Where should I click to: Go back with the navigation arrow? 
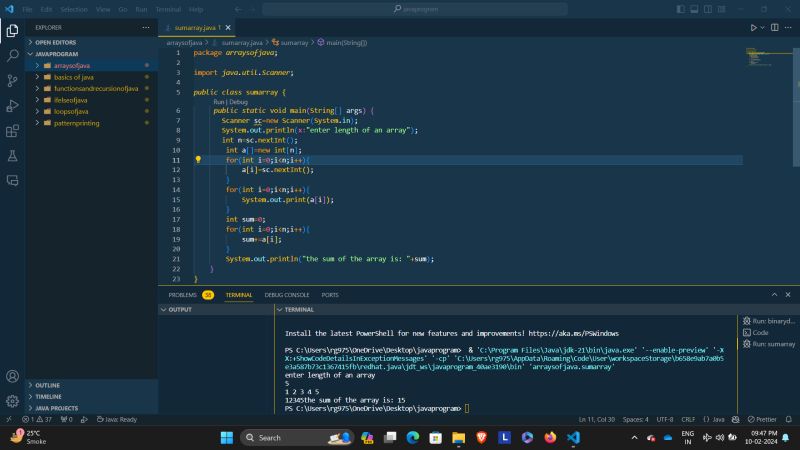238,9
